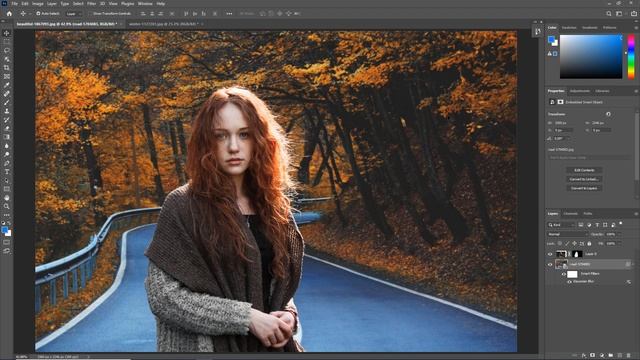The width and height of the screenshot is (640, 360).
Task: Toggle Show Transform Controls checkbox
Action: click(x=90, y=13)
